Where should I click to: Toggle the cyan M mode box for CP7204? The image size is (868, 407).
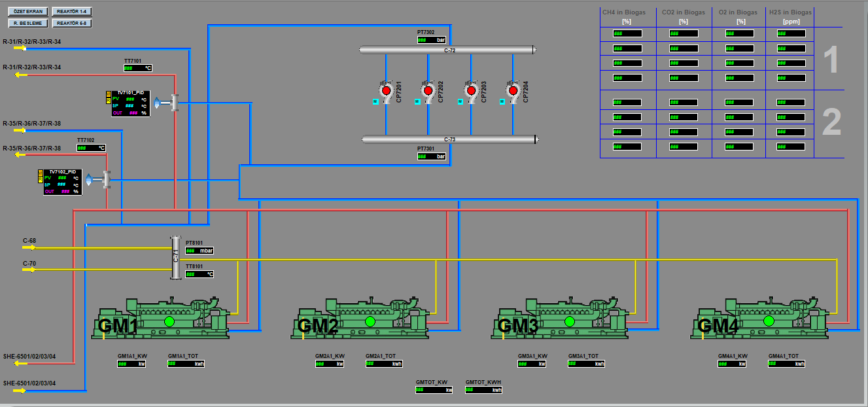click(x=502, y=101)
